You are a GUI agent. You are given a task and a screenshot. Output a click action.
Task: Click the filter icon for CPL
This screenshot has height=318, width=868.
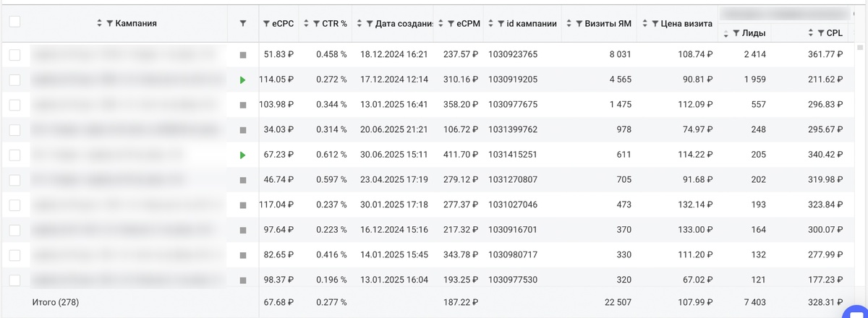pos(821,33)
